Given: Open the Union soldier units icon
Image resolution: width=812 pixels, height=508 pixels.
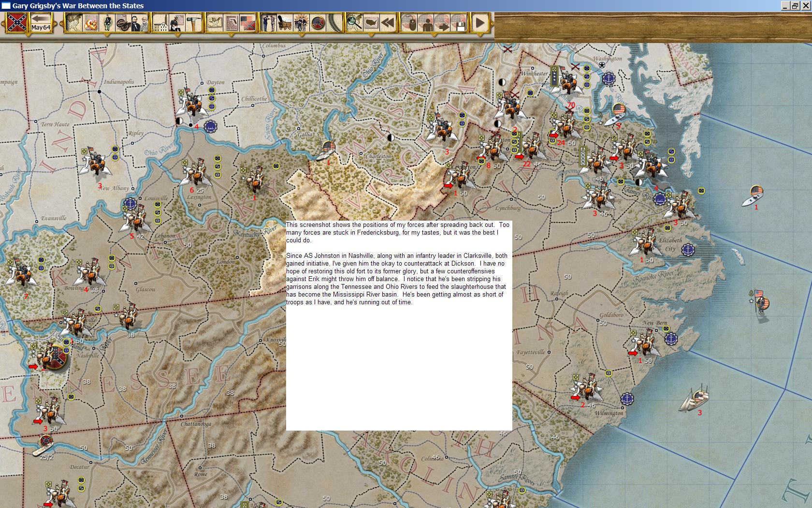Looking at the screenshot, I should [x=107, y=22].
